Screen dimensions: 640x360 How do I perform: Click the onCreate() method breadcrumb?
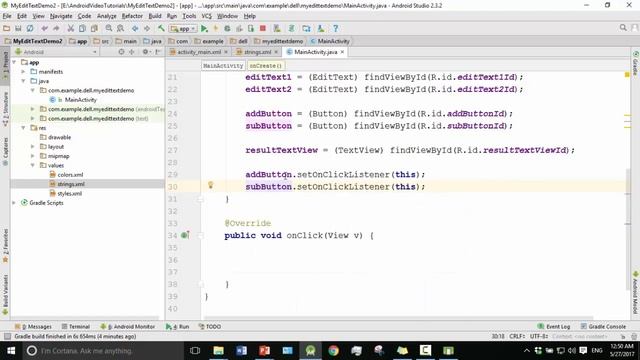click(266, 66)
